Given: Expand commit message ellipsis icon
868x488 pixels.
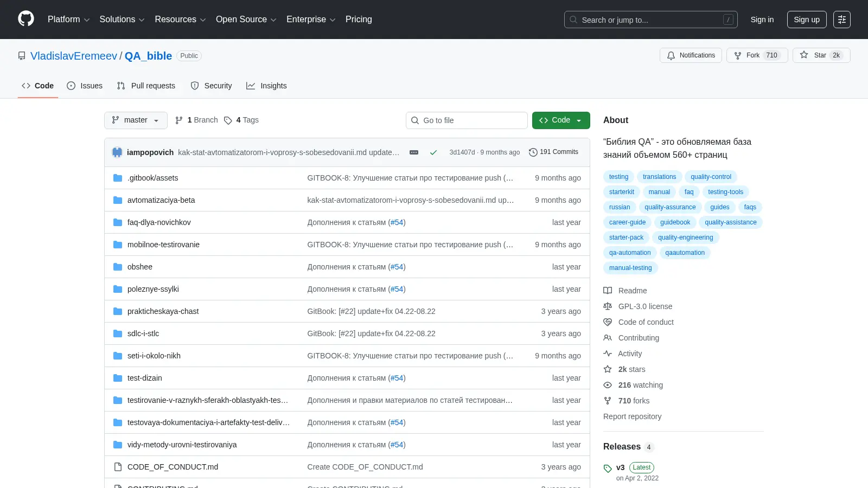Looking at the screenshot, I should (x=414, y=152).
